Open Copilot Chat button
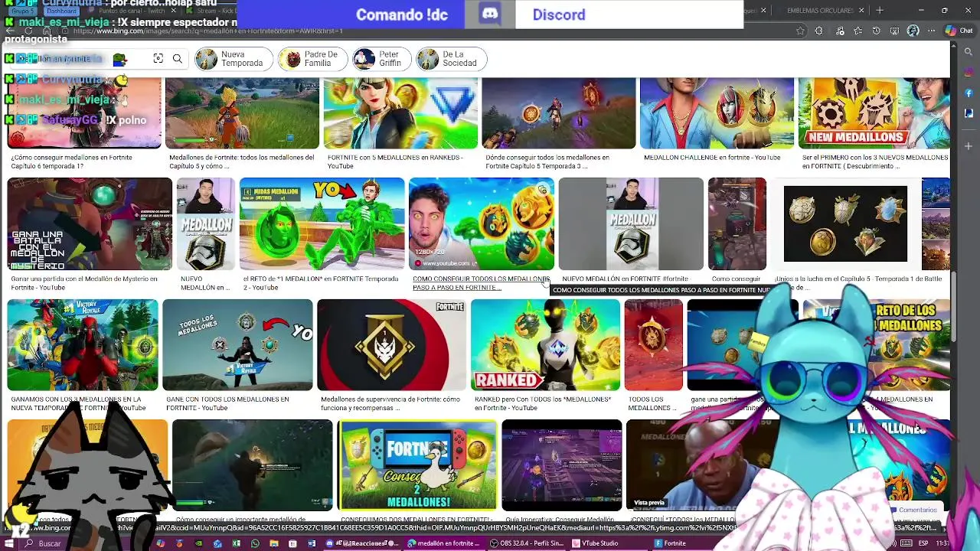Viewport: 980px width, 551px height. pos(959,31)
